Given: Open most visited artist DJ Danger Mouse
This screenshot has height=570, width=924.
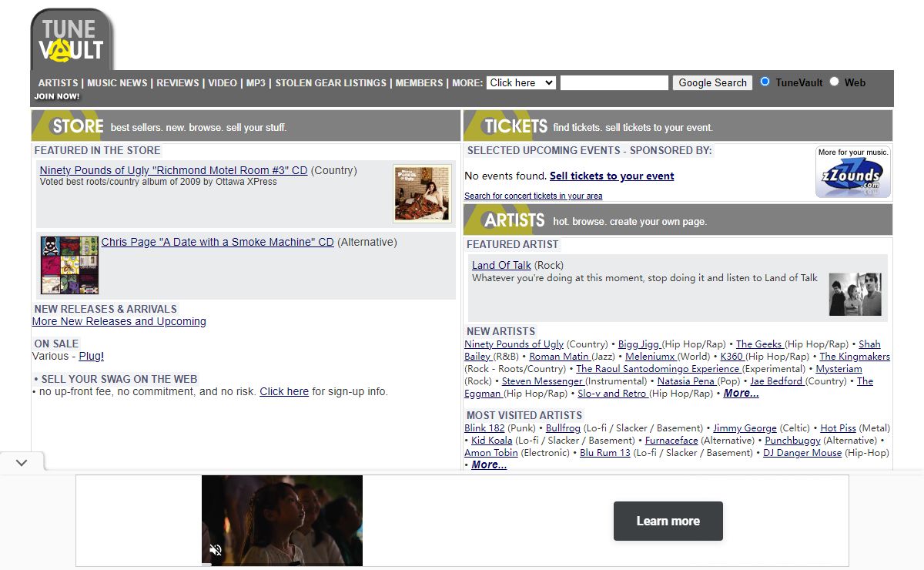Looking at the screenshot, I should click(x=802, y=453).
